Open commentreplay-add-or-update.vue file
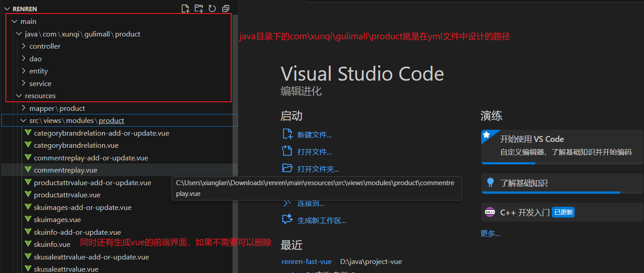 (x=91, y=158)
